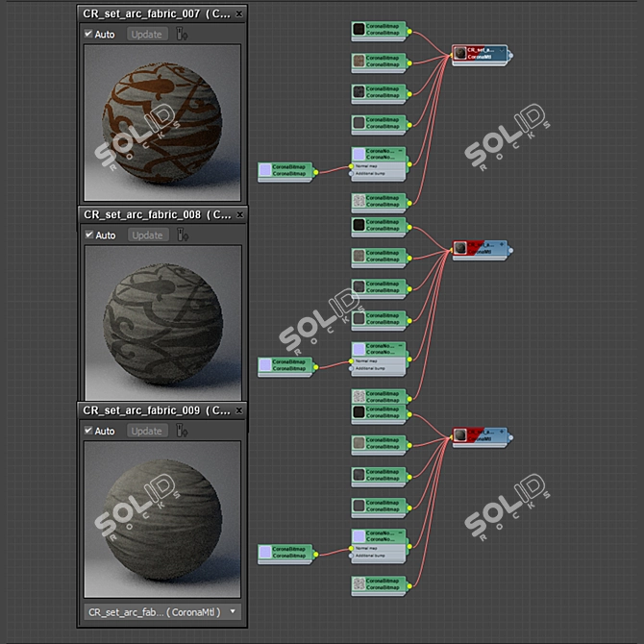Viewport: 644px width, 644px height.
Task: Click Normal map input socket in top CoronaNormal
Action: 351,166
